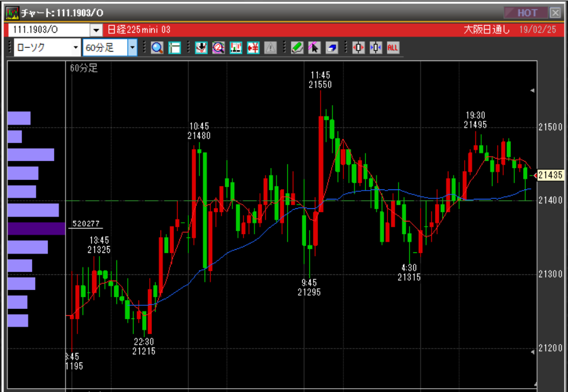
Task: Click the bar chart comparison icon
Action: pyautogui.click(x=236, y=47)
